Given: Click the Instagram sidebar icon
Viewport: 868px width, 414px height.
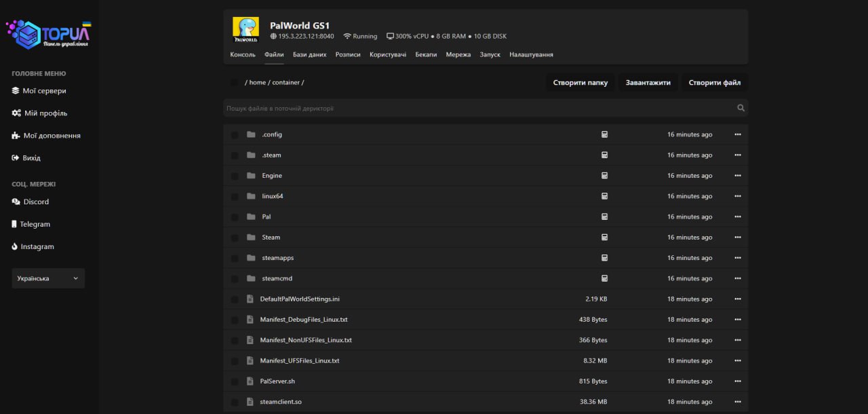Looking at the screenshot, I should click(15, 246).
